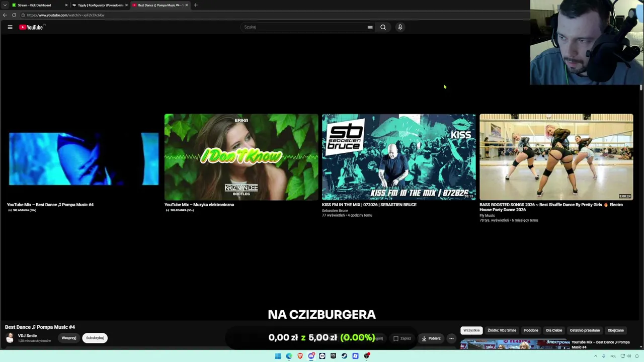
Task: Select the Best Dance Pompa Music #4 tab
Action: pyautogui.click(x=160, y=5)
